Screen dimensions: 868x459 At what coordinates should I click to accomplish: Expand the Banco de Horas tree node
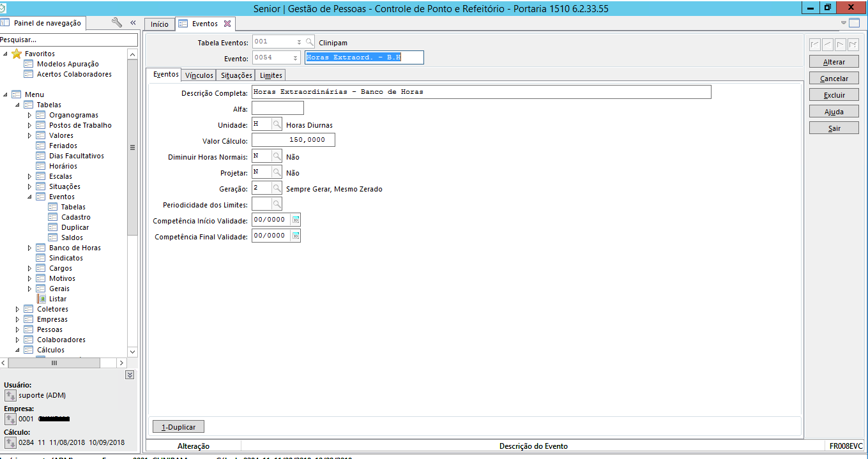point(29,248)
